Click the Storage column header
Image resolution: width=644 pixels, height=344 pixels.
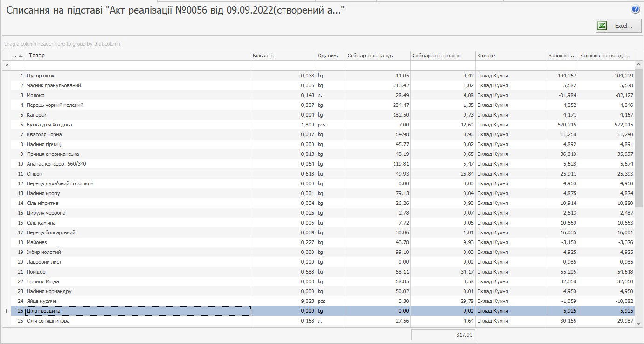coord(511,56)
